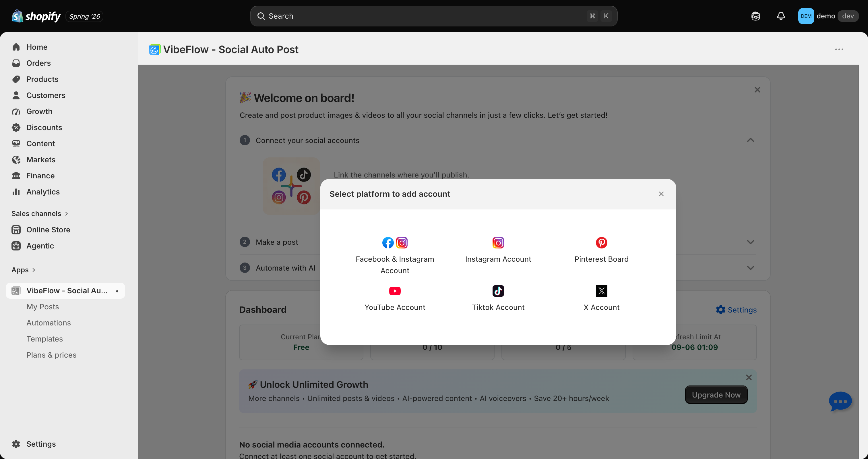Select the X Account option

pos(601,298)
